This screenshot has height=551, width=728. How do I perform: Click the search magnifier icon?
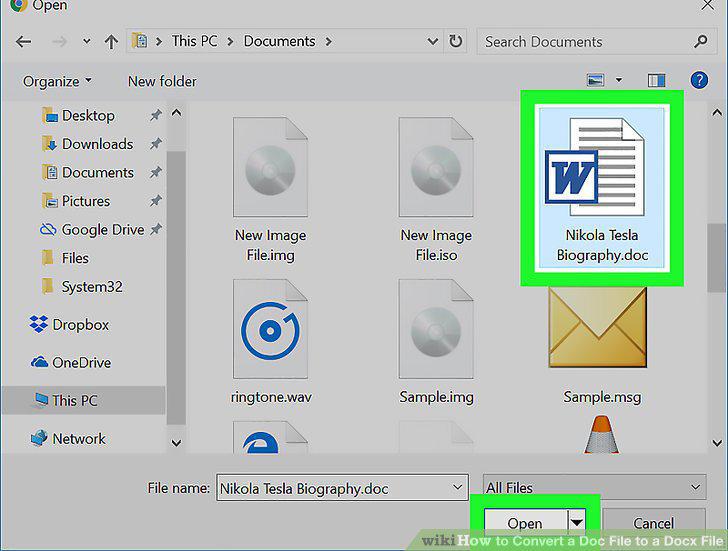(x=701, y=42)
